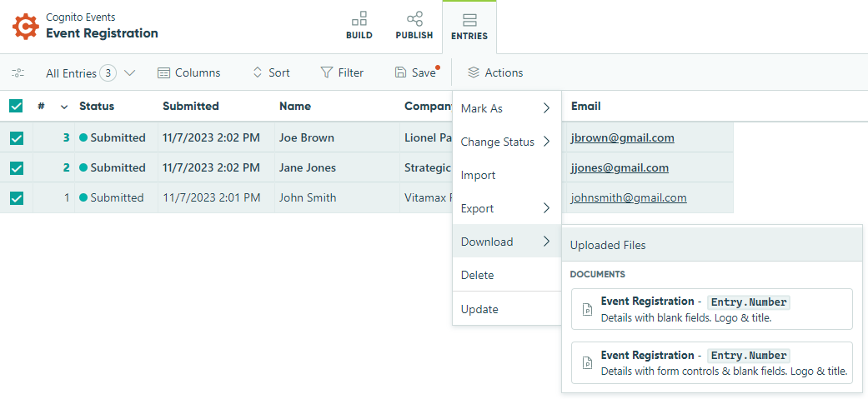Toggle the Actions menu
The image size is (868, 399).
pyautogui.click(x=495, y=73)
